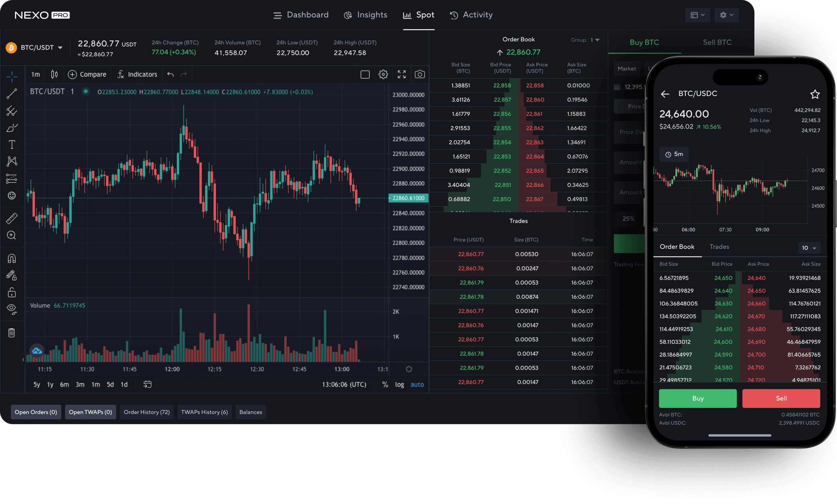This screenshot has height=504, width=837.
Task: Open the BTC/USDT pair selector dropdown
Action: tap(35, 47)
